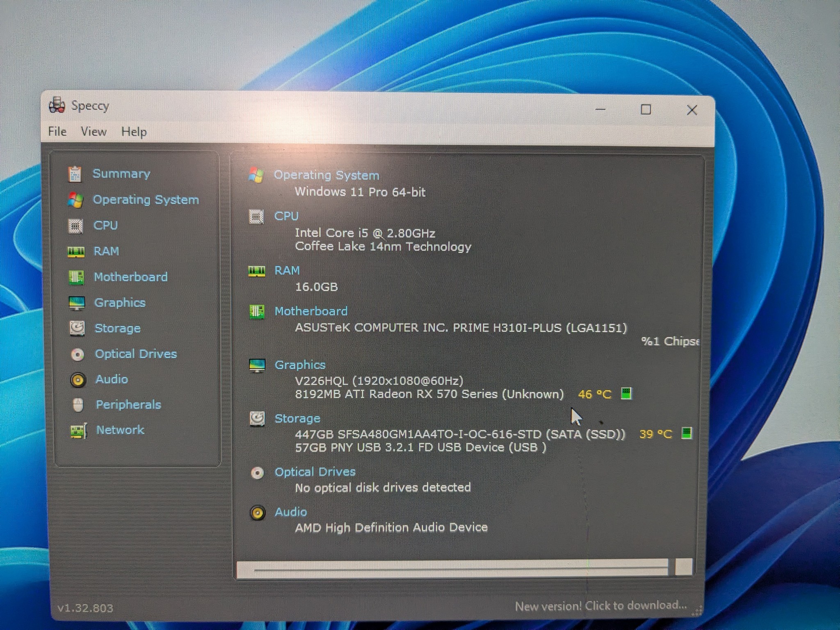Select RAM in the sidebar list

point(107,251)
